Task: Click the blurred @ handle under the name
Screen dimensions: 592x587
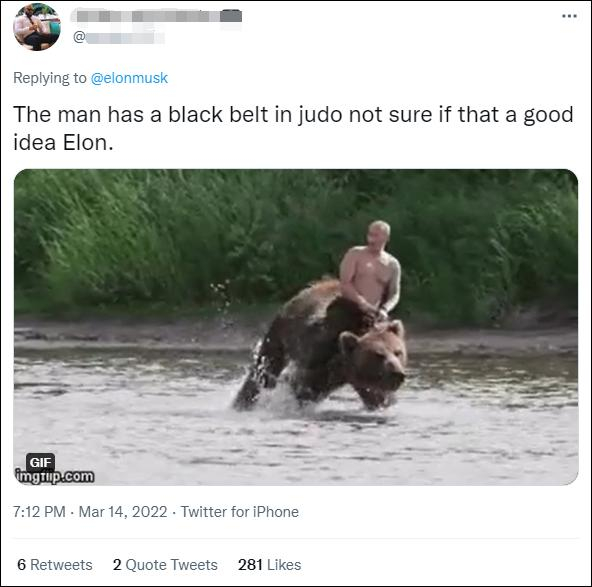Action: click(119, 38)
